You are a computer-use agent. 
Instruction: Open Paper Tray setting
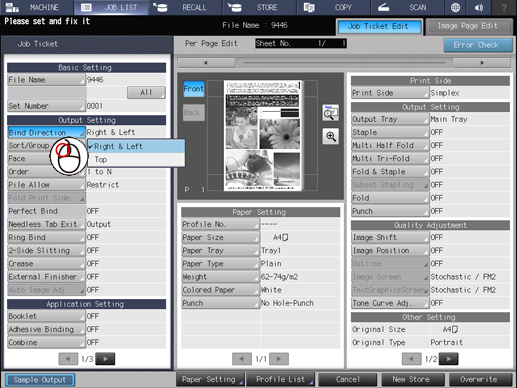(220, 251)
